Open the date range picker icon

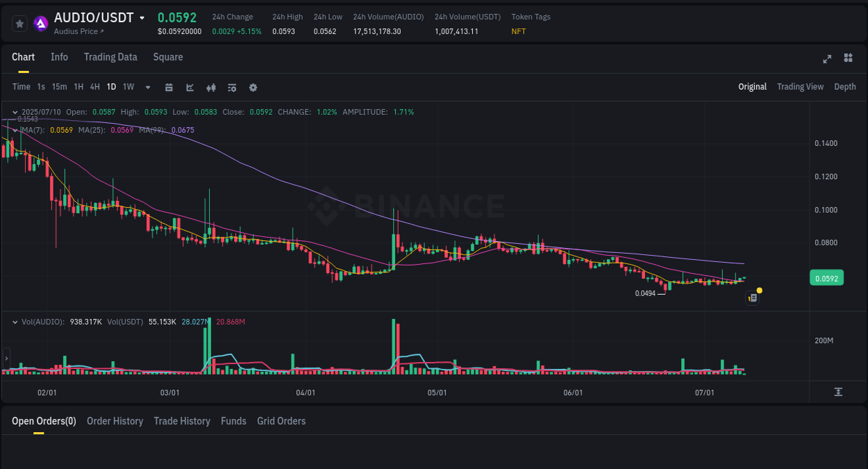pos(169,88)
